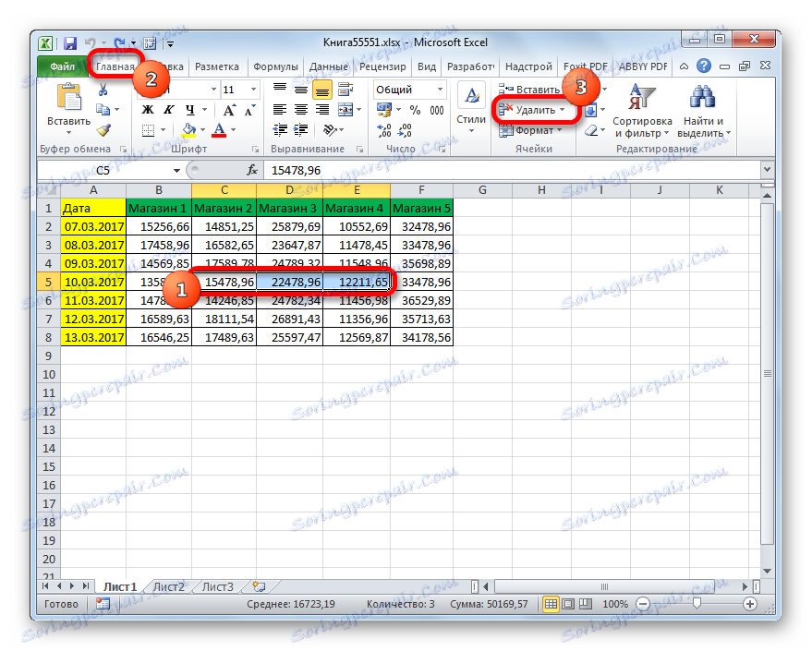
Task: Increase decimal places icon
Action: click(384, 130)
